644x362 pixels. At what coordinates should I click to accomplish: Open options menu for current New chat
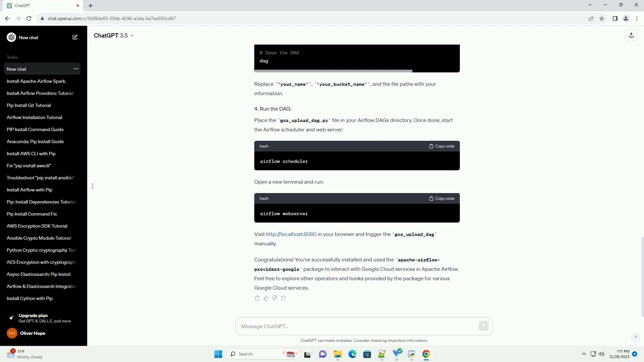[x=76, y=69]
